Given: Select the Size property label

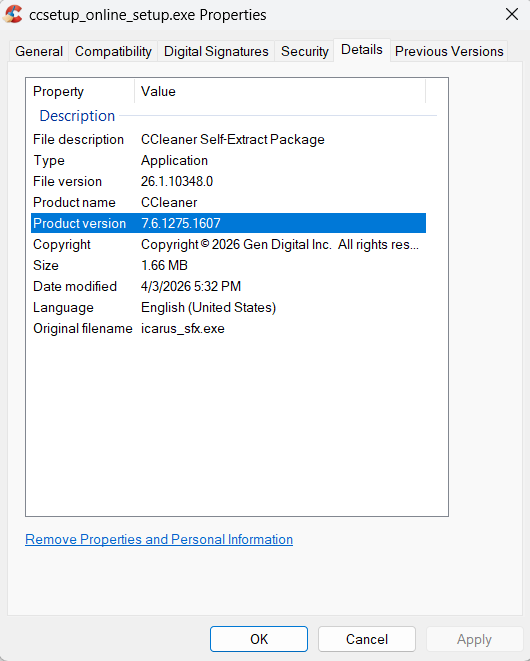Looking at the screenshot, I should click(x=46, y=266).
